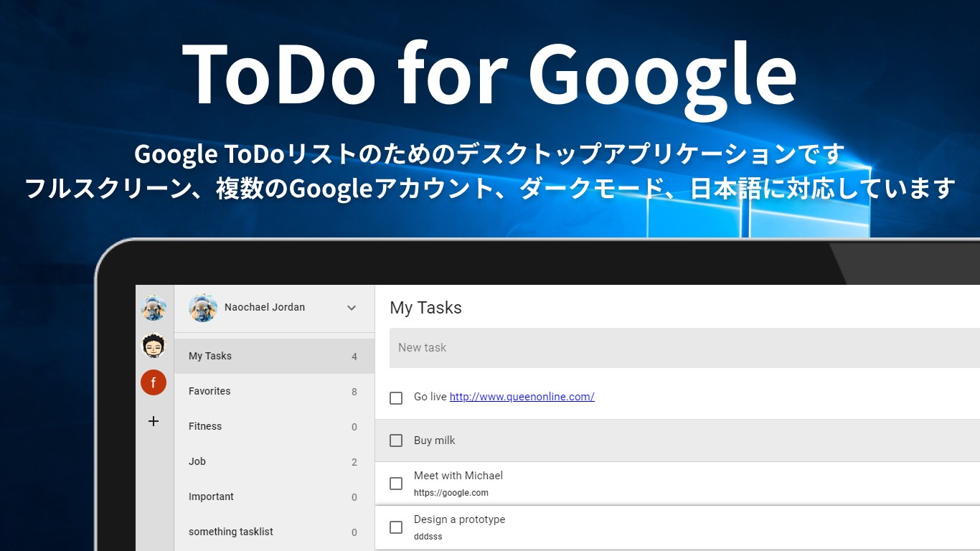Open the queenonline.com hyperlink
Image resolution: width=980 pixels, height=551 pixels.
click(522, 397)
